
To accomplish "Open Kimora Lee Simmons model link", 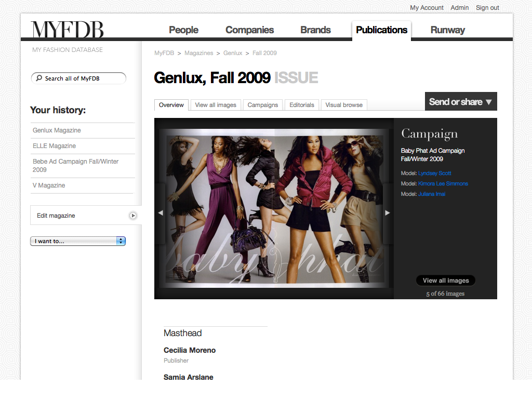I will pos(443,184).
